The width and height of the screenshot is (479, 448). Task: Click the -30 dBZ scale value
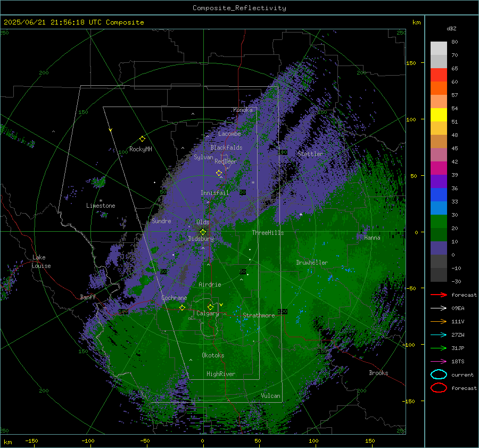coord(456,281)
